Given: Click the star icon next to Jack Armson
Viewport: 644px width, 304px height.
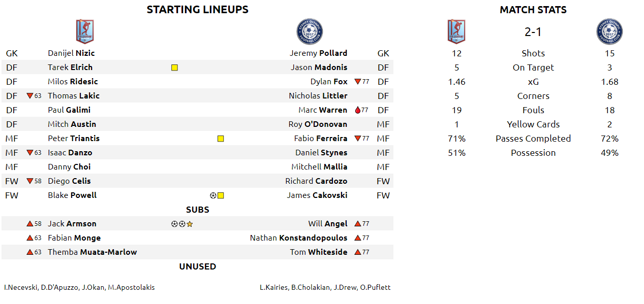Looking at the screenshot, I should tap(190, 224).
